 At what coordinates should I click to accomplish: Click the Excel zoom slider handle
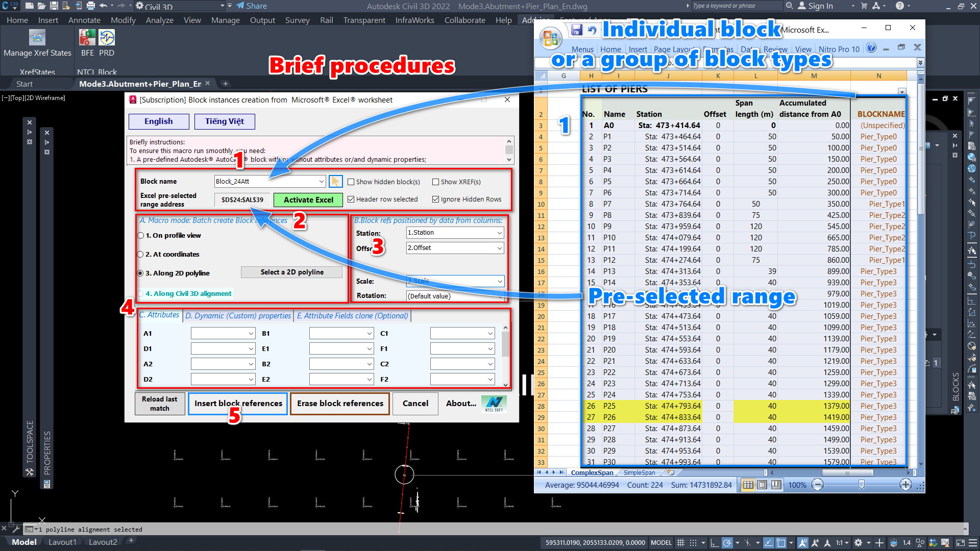861,485
